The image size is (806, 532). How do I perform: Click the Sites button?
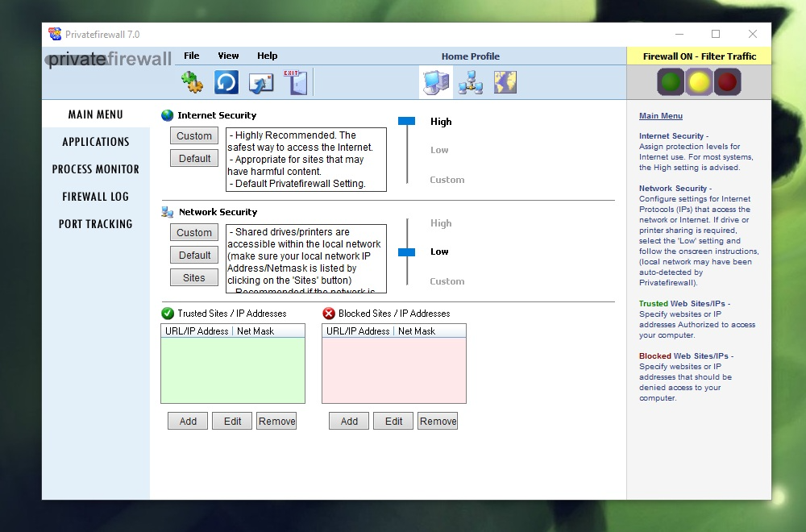[x=194, y=277]
